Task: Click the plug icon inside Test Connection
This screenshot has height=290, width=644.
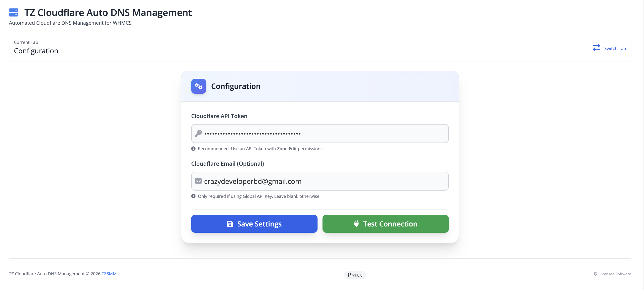Action: [356, 224]
